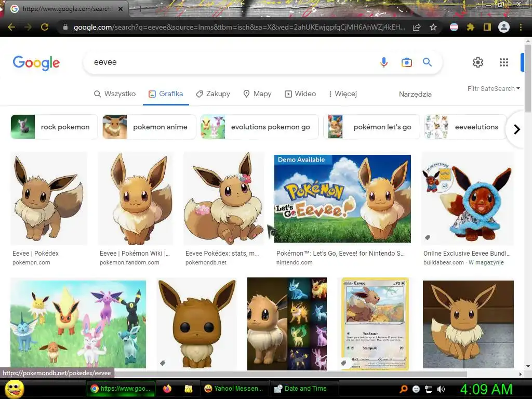Open the Let's Go Eevee Nintendo image
The height and width of the screenshot is (399, 532).
pos(342,198)
